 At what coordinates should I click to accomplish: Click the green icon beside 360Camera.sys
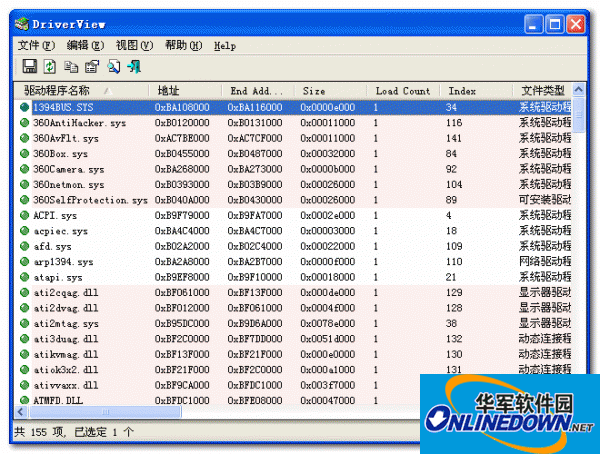(x=24, y=169)
